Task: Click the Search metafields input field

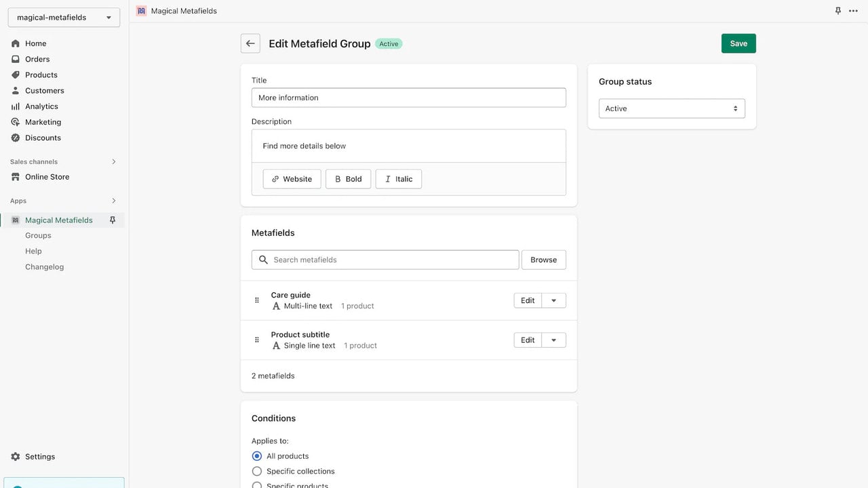Action: pos(385,260)
